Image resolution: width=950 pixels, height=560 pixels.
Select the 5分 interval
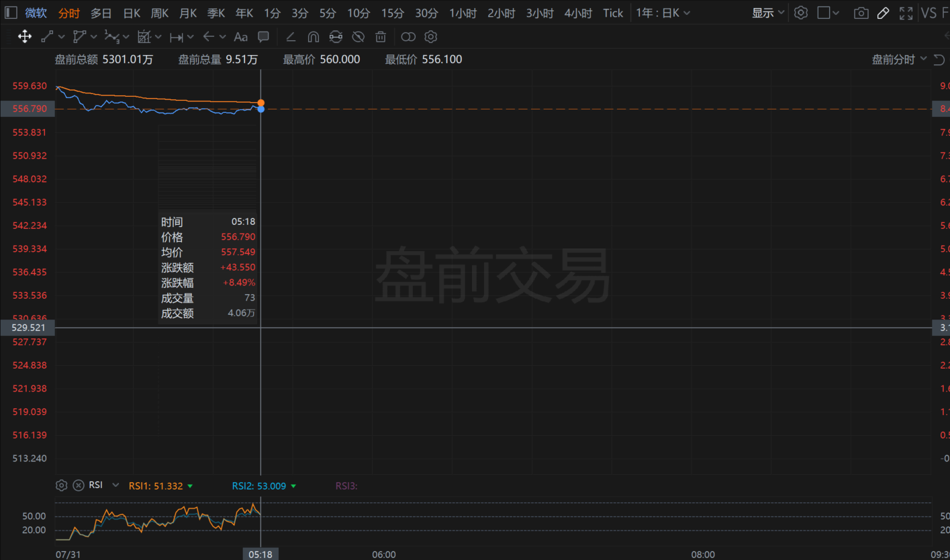[328, 13]
